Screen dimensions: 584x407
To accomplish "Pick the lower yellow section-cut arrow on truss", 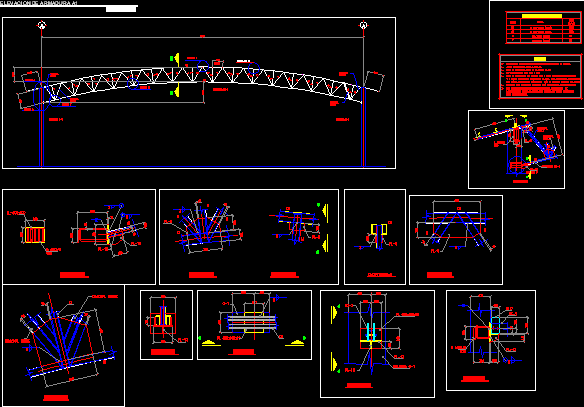I will click(177, 90).
